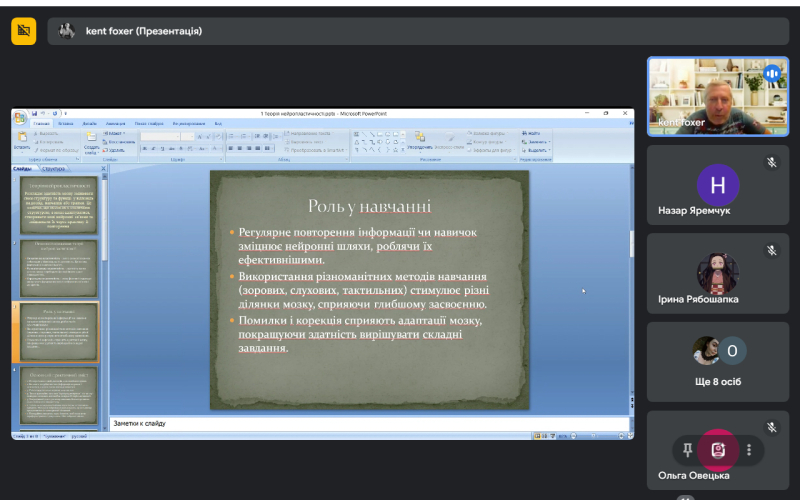Screen dimensions: 800x500
Task: Open Показ слайдов (Slide Show) ribbon tab
Action: [x=149, y=123]
